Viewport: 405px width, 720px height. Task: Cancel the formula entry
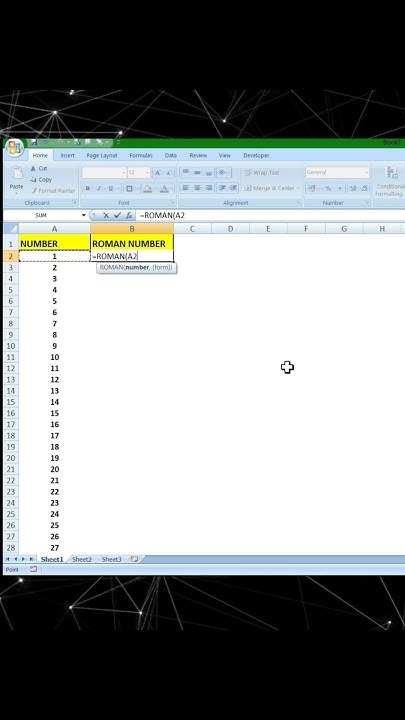click(x=106, y=215)
